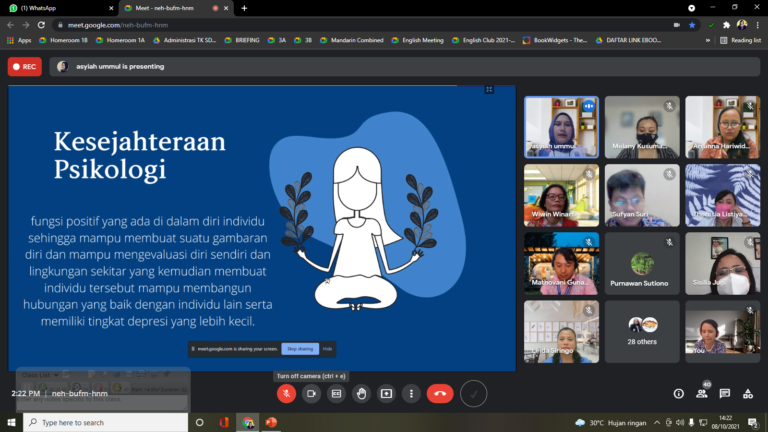Turn off the camera
Viewport: 768px width, 432px height.
pos(311,394)
